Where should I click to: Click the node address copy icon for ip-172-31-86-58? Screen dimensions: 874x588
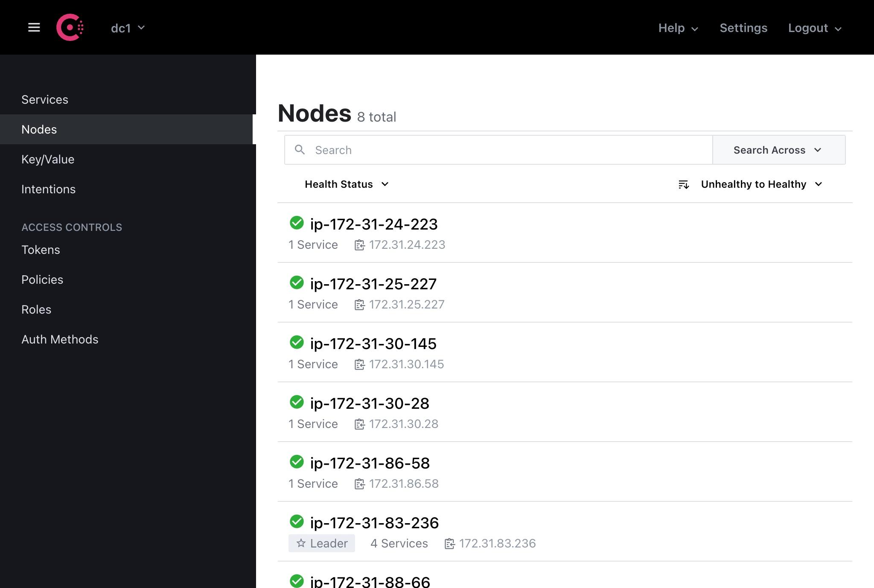pyautogui.click(x=359, y=483)
